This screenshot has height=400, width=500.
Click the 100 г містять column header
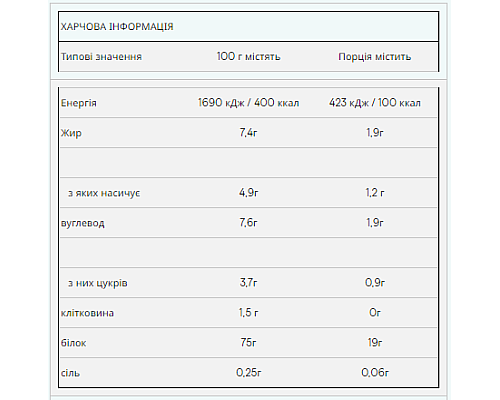point(249,56)
